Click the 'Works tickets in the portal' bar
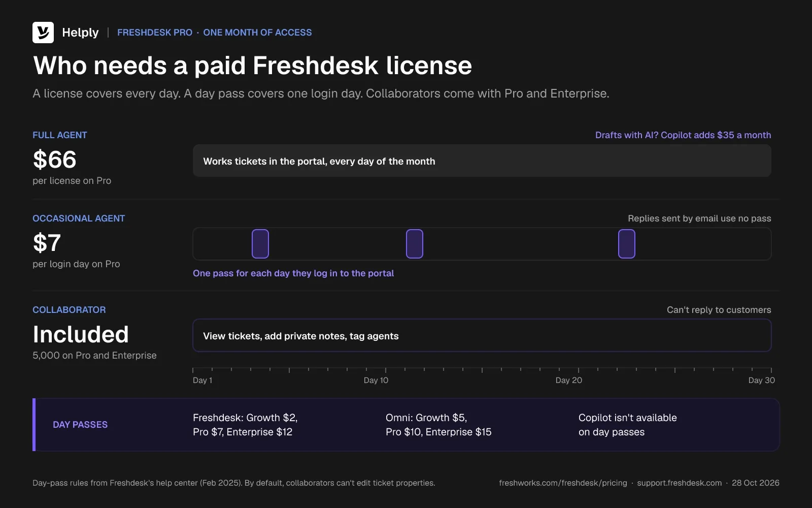Image resolution: width=812 pixels, height=508 pixels. coord(482,161)
